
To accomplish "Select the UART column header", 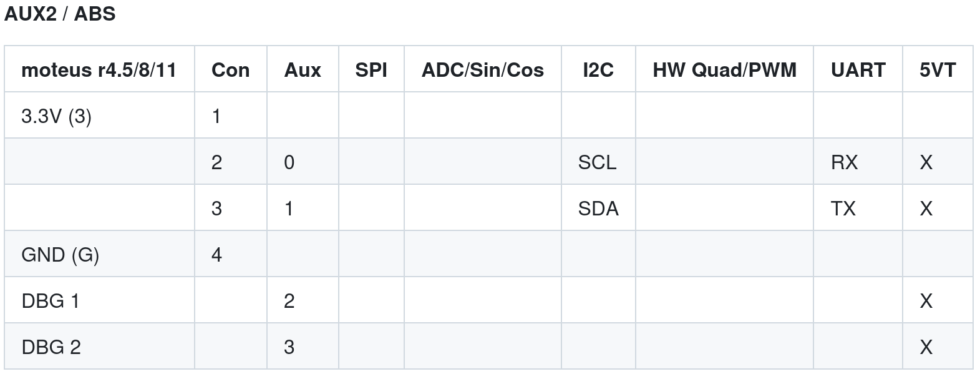I will (x=858, y=69).
